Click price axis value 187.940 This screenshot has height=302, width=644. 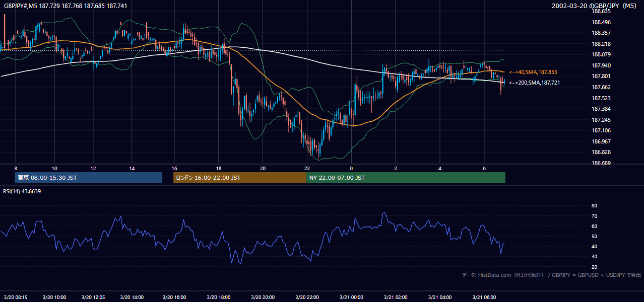tap(601, 65)
